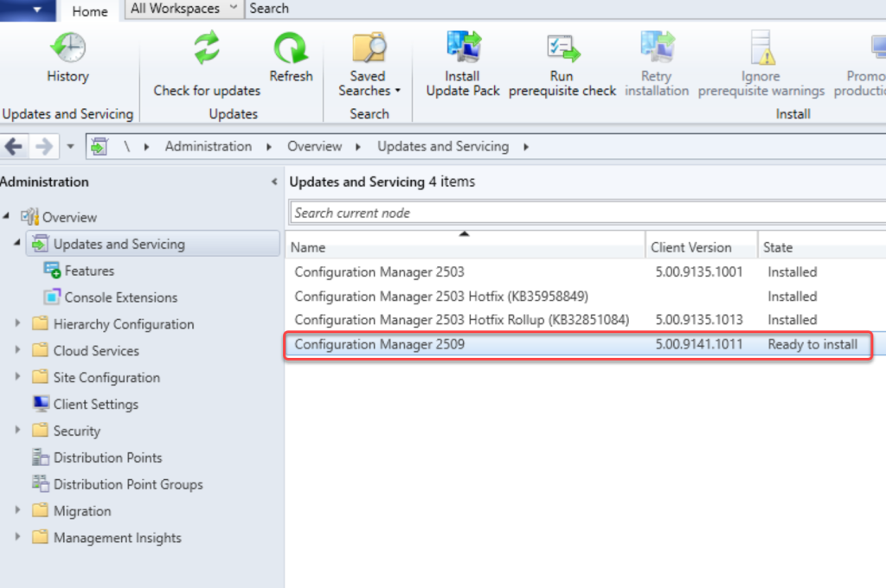Viewport: 886px width, 588px height.
Task: Click the Site Configuration folder icon
Action: coord(40,377)
